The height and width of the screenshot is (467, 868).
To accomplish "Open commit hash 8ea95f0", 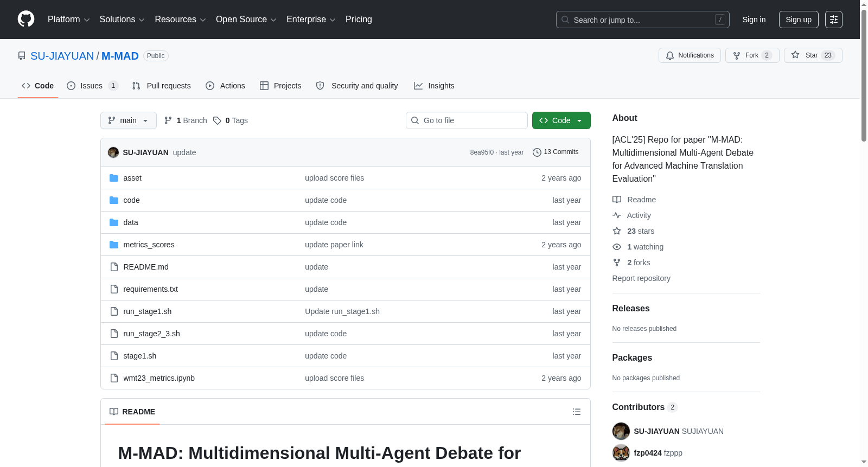I will pos(482,152).
